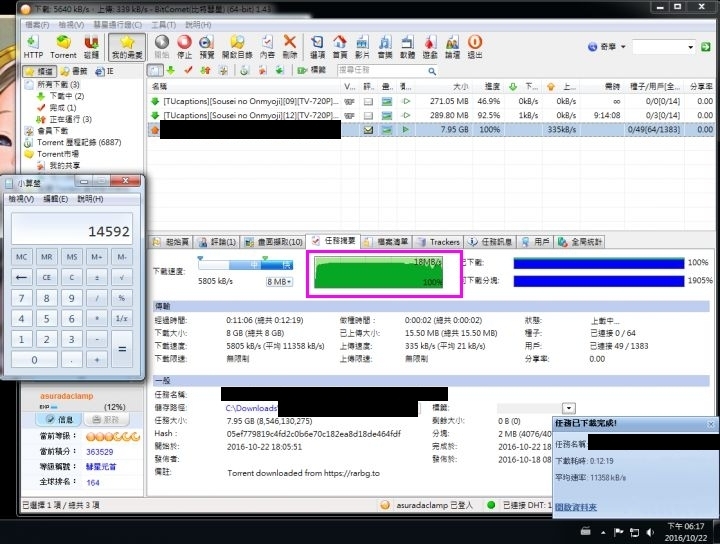Switch to the 頻道 channel sidebar tab

click(x=39, y=71)
